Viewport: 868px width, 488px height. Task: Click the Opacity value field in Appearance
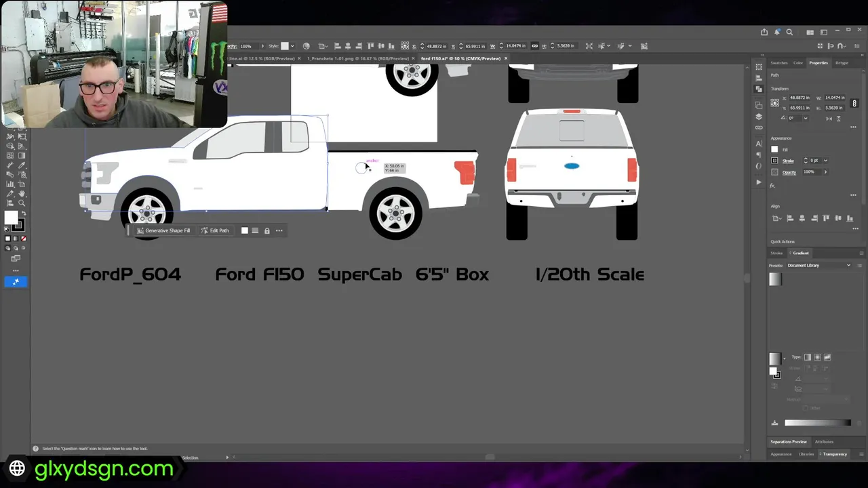click(x=812, y=172)
